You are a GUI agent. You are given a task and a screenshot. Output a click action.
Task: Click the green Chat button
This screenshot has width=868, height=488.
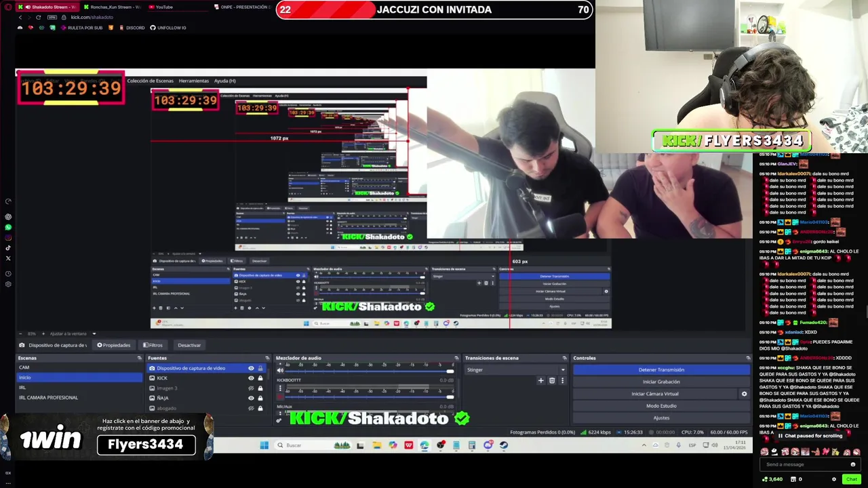point(852,479)
